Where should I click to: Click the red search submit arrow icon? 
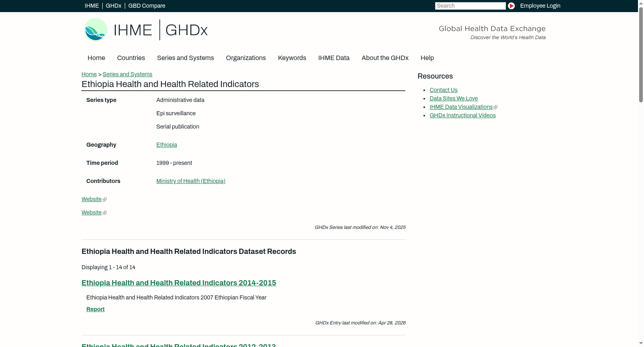pos(511,6)
